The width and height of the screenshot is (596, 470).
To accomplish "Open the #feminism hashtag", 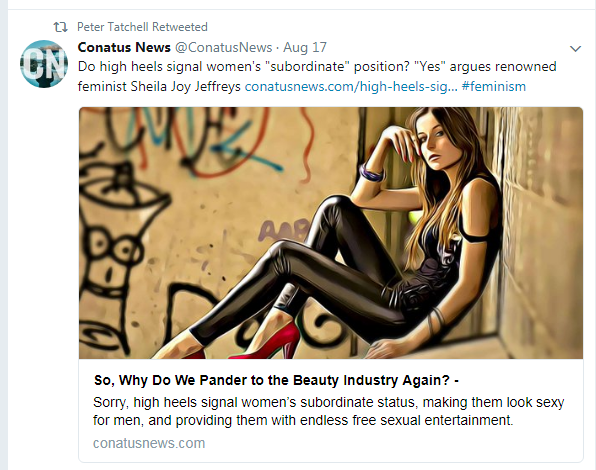I will tap(494, 87).
